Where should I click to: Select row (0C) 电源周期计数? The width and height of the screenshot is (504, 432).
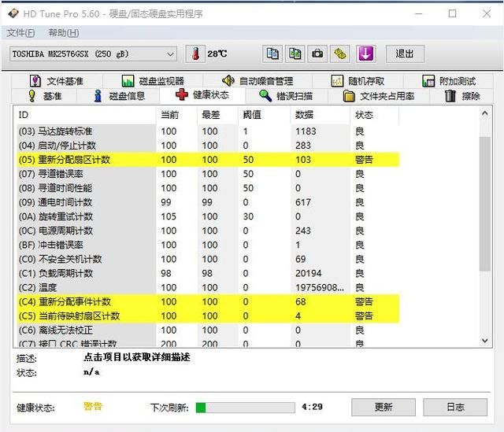(208, 231)
